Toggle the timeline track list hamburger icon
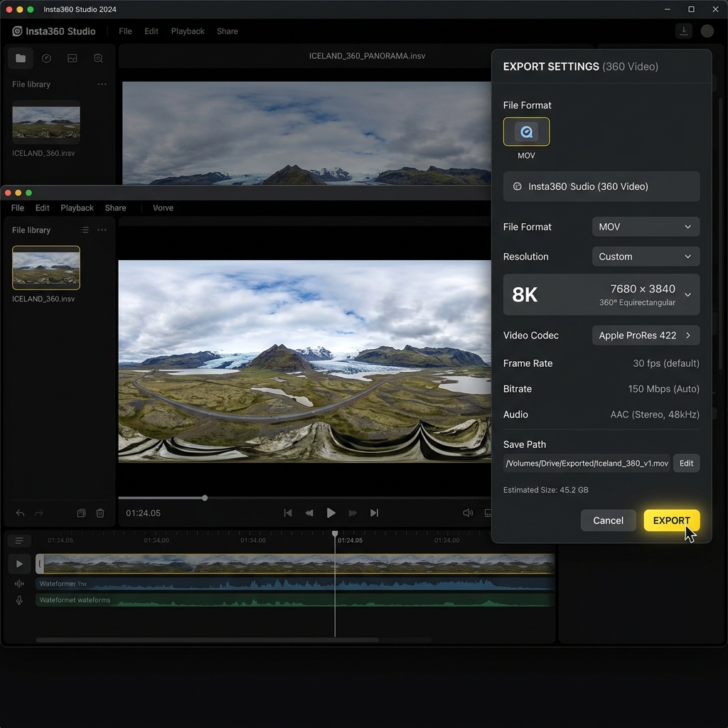Screen dimensions: 728x728 coord(19,540)
